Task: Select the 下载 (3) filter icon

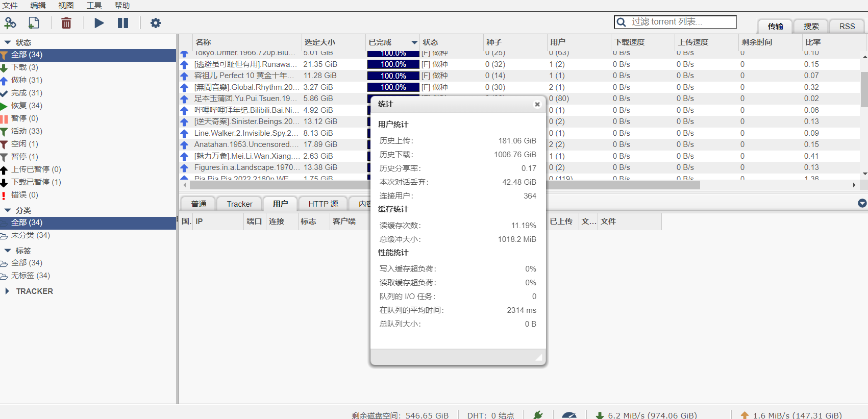Action: click(x=4, y=67)
